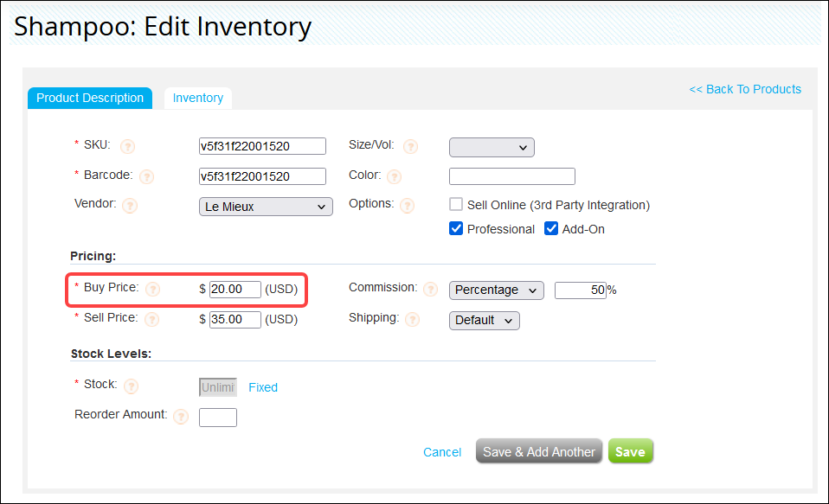The height and width of the screenshot is (504, 829).
Task: Uncheck the Professional checkbox
Action: click(x=456, y=228)
